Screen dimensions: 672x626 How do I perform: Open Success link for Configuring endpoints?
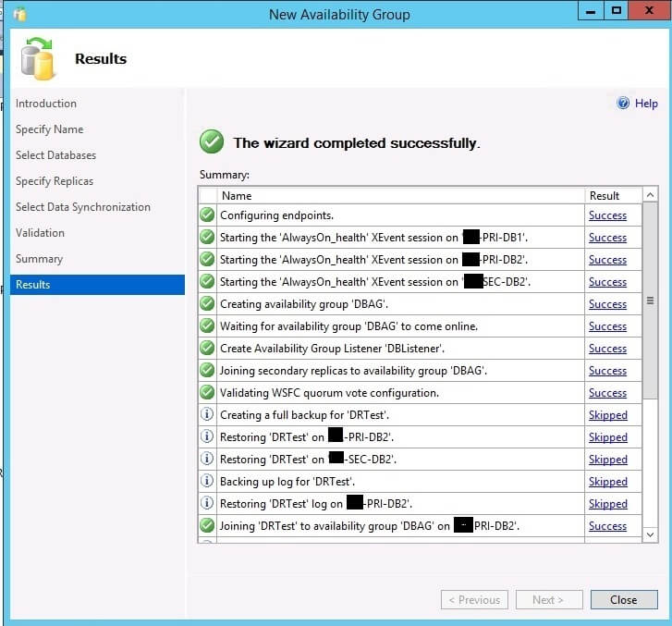coord(607,215)
